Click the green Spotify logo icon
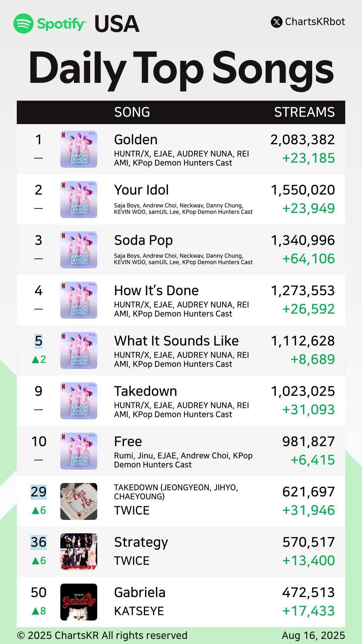Image resolution: width=362 pixels, height=644 pixels. (23, 23)
